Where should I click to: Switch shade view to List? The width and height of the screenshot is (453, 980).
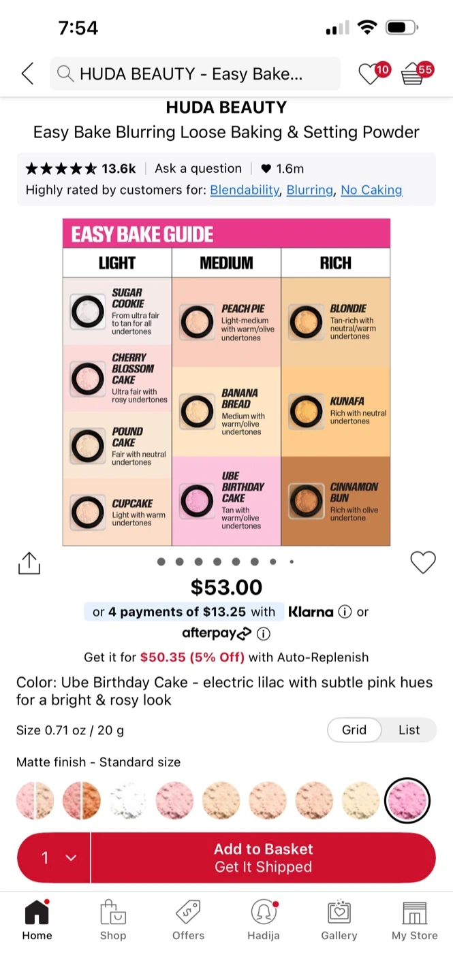pyautogui.click(x=409, y=730)
